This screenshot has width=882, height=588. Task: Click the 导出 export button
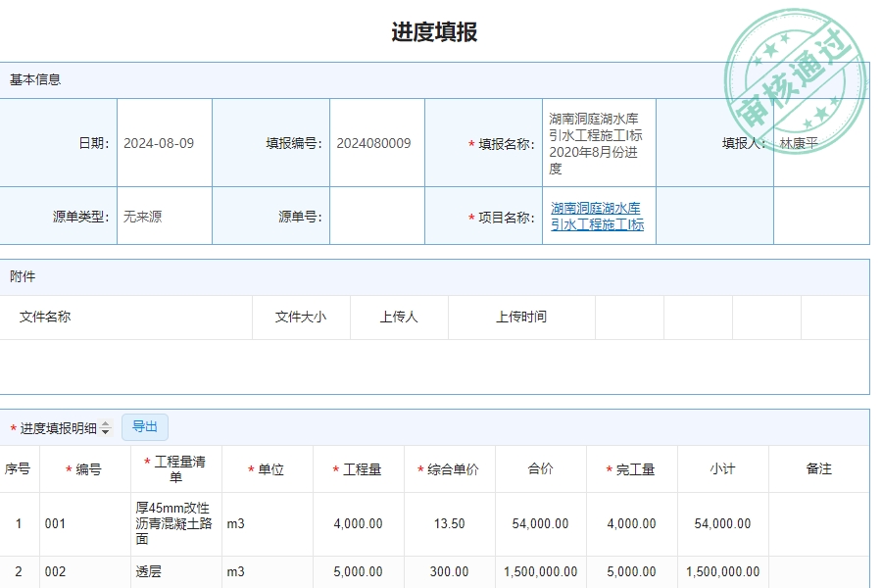[145, 426]
